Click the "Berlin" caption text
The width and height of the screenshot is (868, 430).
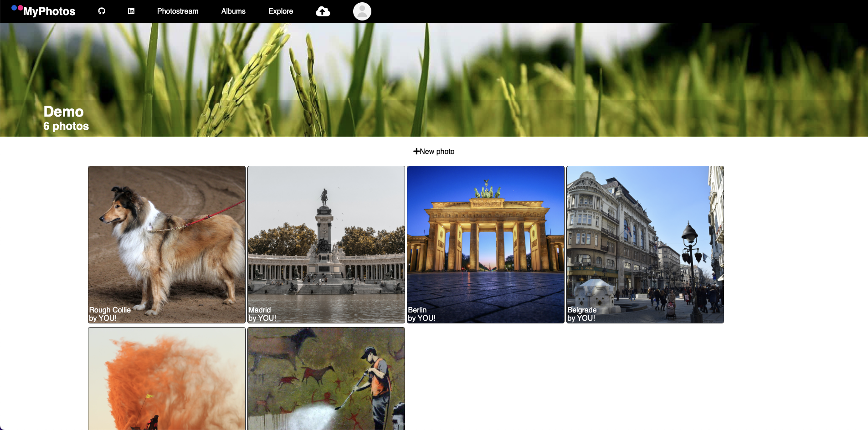click(x=417, y=310)
